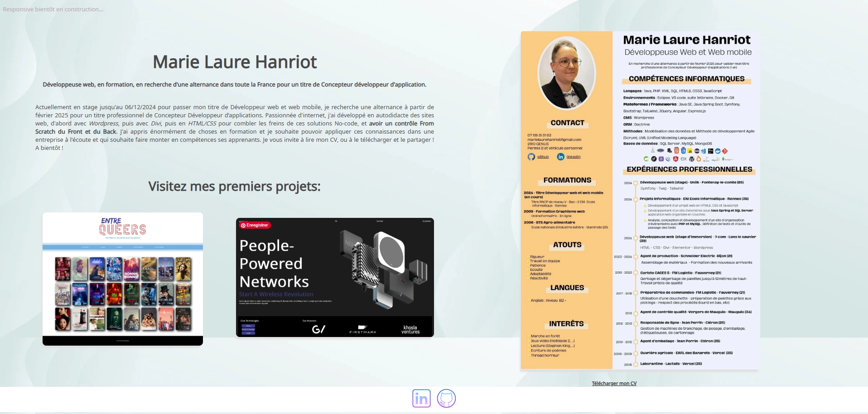Click the yellow JS icon in the CV skills
868x414 pixels.
(690, 151)
